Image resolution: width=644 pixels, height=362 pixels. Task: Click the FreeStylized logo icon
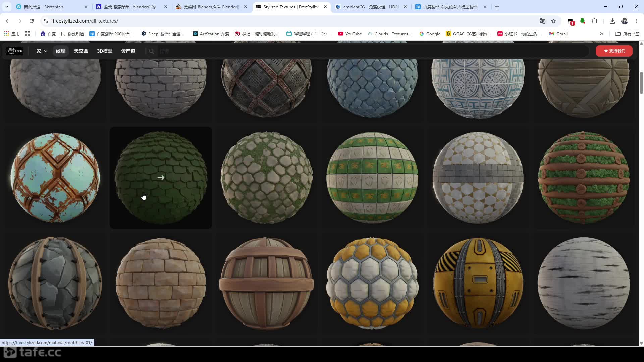[15, 51]
